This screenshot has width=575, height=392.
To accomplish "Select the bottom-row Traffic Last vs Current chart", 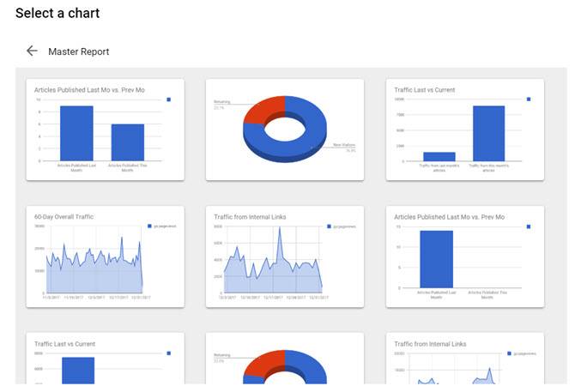I will click(106, 359).
